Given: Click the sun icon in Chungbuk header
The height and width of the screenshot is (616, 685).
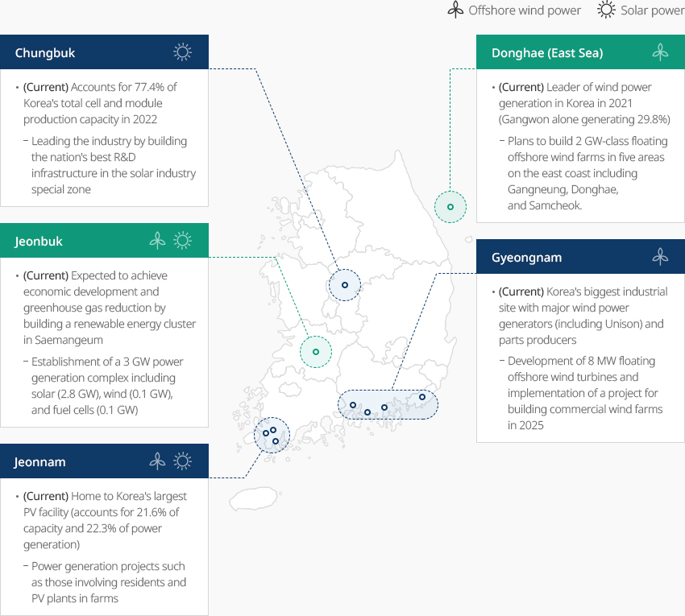Looking at the screenshot, I should pos(183,52).
